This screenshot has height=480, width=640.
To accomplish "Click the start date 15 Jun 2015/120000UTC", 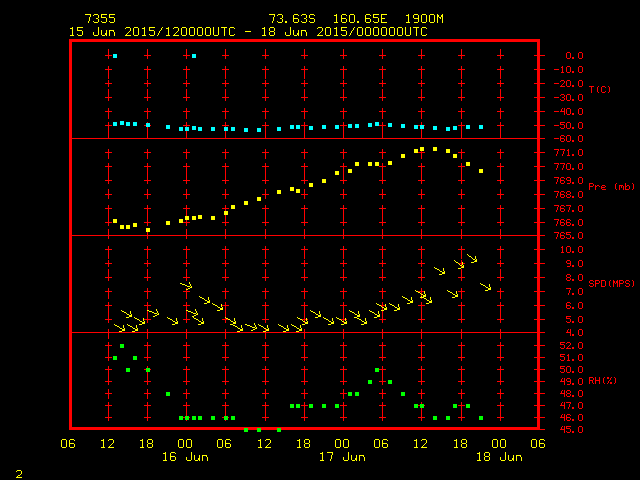I will pyautogui.click(x=151, y=32).
